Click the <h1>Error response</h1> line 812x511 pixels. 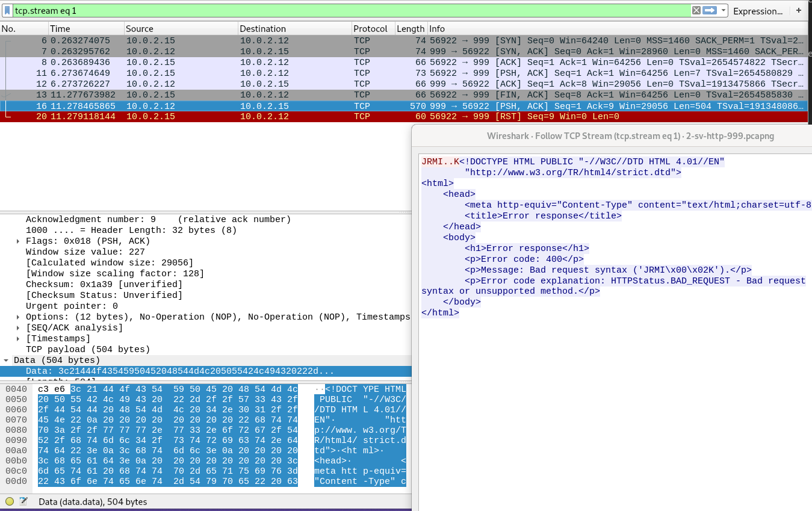(527, 248)
